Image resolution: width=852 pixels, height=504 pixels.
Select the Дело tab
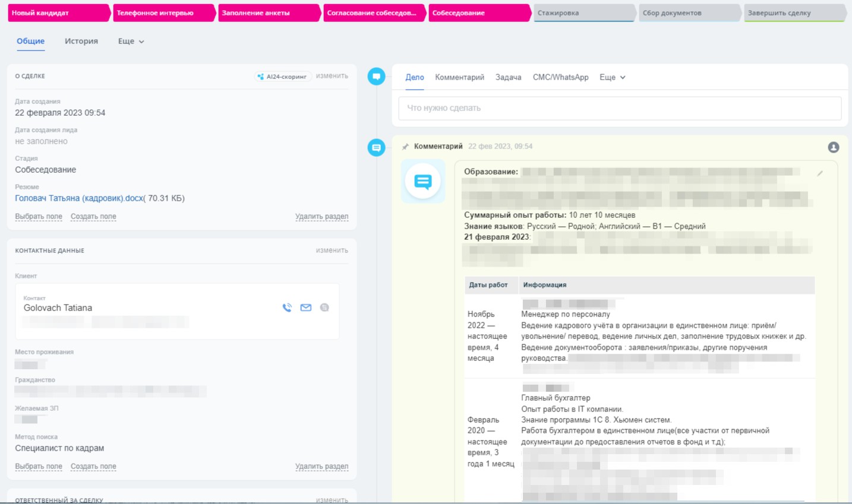(415, 77)
